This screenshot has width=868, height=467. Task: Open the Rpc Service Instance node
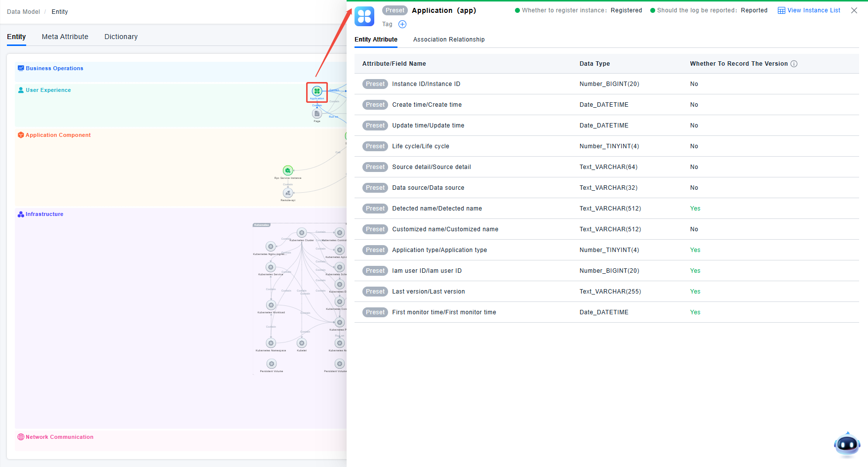(288, 170)
